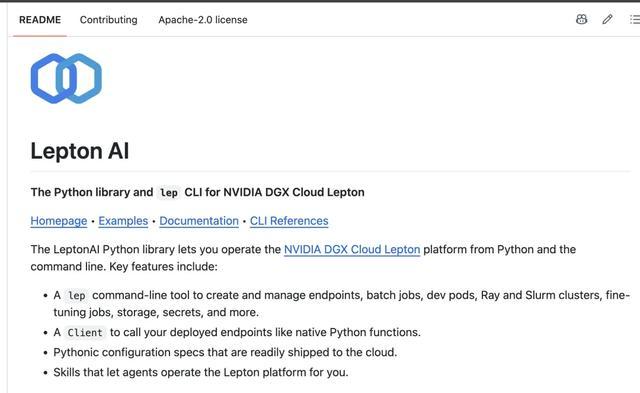The image size is (640, 393).
Task: Click the 'lep' code in first bullet
Action: pos(77,295)
